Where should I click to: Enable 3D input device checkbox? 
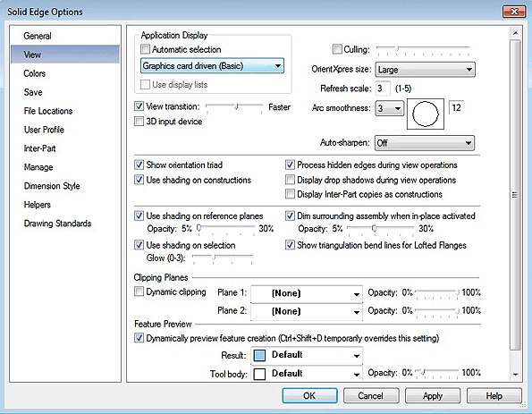click(139, 121)
